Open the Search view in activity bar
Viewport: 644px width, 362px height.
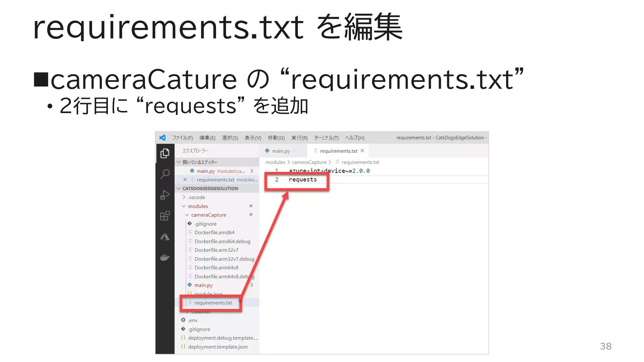(165, 174)
